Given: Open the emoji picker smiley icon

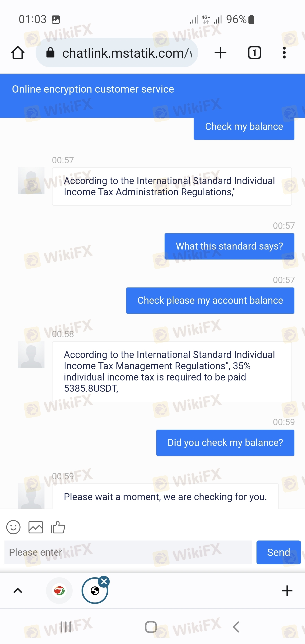Looking at the screenshot, I should pyautogui.click(x=13, y=527).
